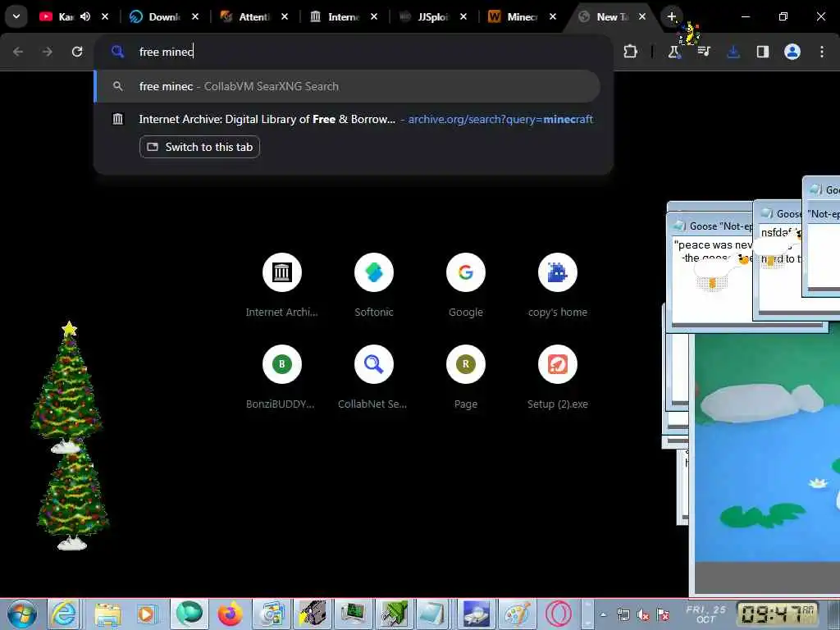Open Windows Explorer folder on taskbar
This screenshot has height=630, width=840.
pos(107,614)
